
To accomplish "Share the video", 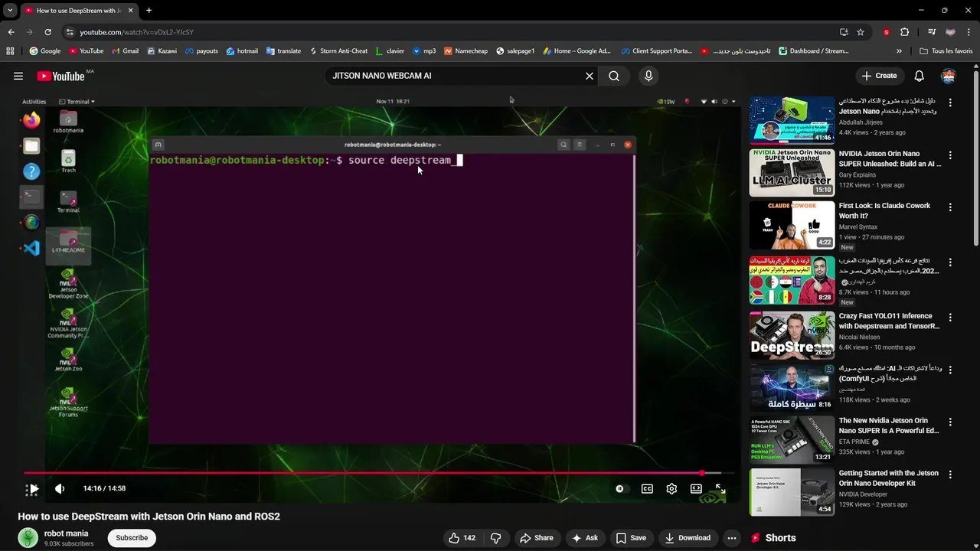I will [x=536, y=538].
